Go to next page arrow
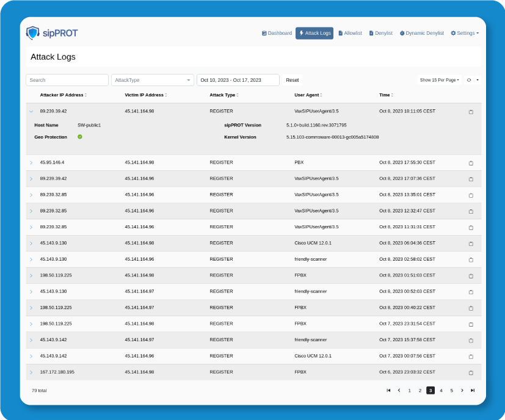 click(x=462, y=390)
